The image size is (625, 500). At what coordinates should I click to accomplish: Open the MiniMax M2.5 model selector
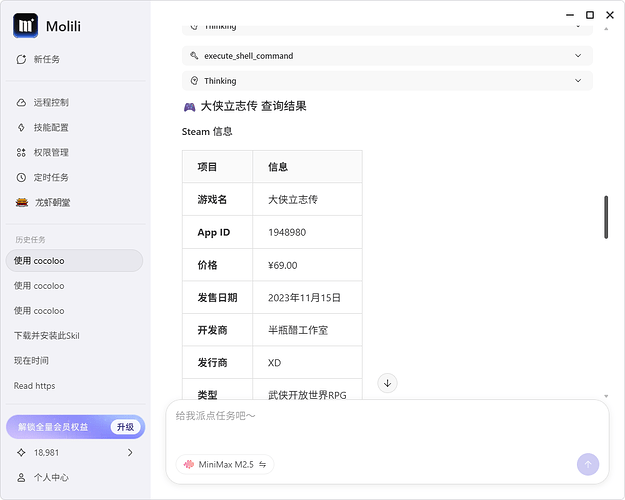click(x=225, y=464)
